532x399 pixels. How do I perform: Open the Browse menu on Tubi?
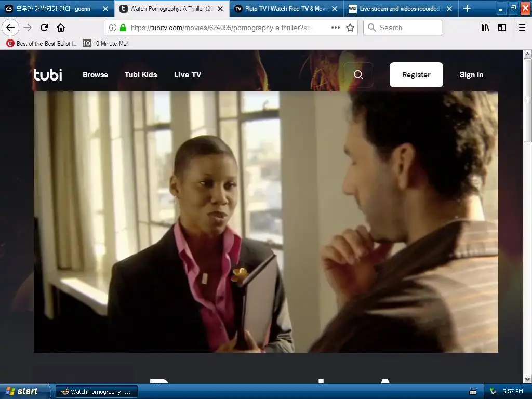click(x=96, y=75)
